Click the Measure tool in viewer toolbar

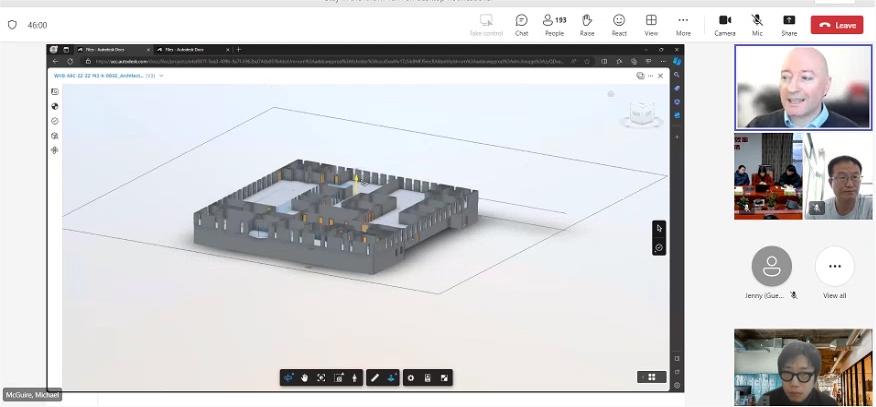[374, 377]
